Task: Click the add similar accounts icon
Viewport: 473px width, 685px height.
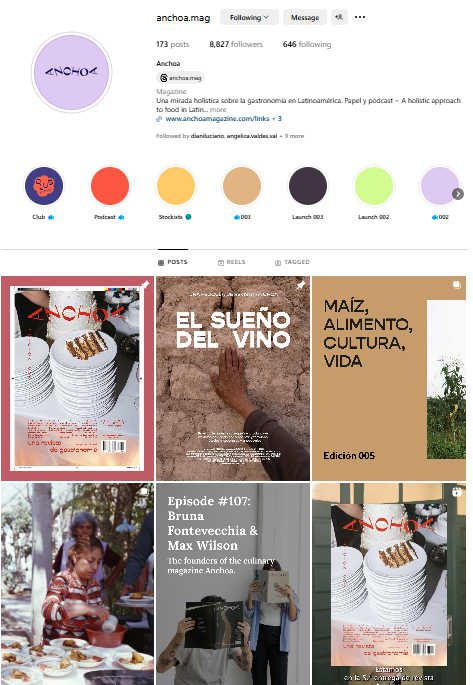Action: [339, 17]
